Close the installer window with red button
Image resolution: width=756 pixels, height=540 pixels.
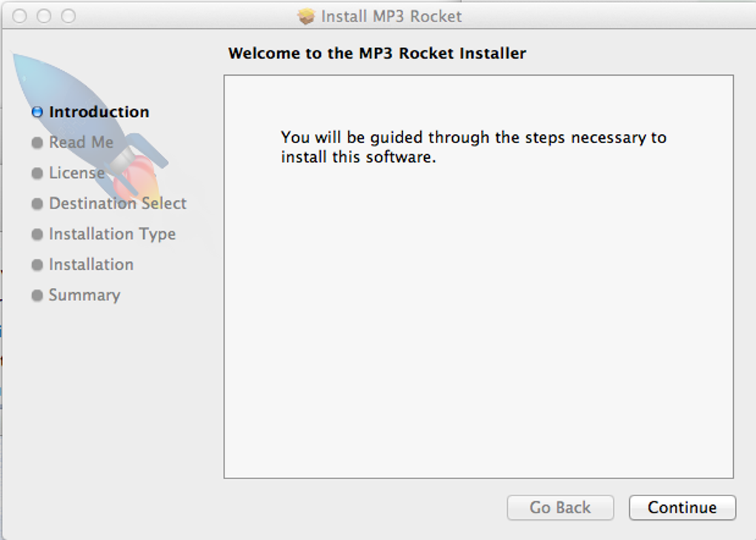20,16
